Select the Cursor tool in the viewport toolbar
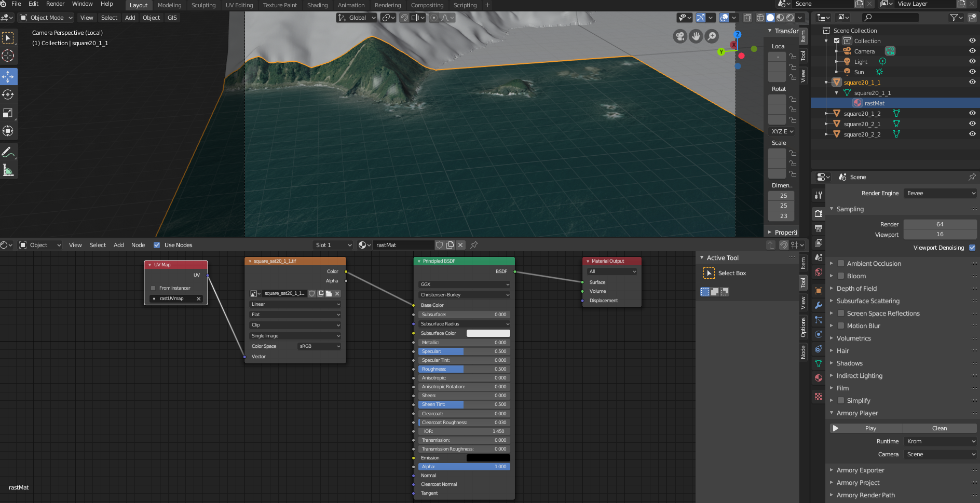The image size is (980, 503). pyautogui.click(x=8, y=56)
